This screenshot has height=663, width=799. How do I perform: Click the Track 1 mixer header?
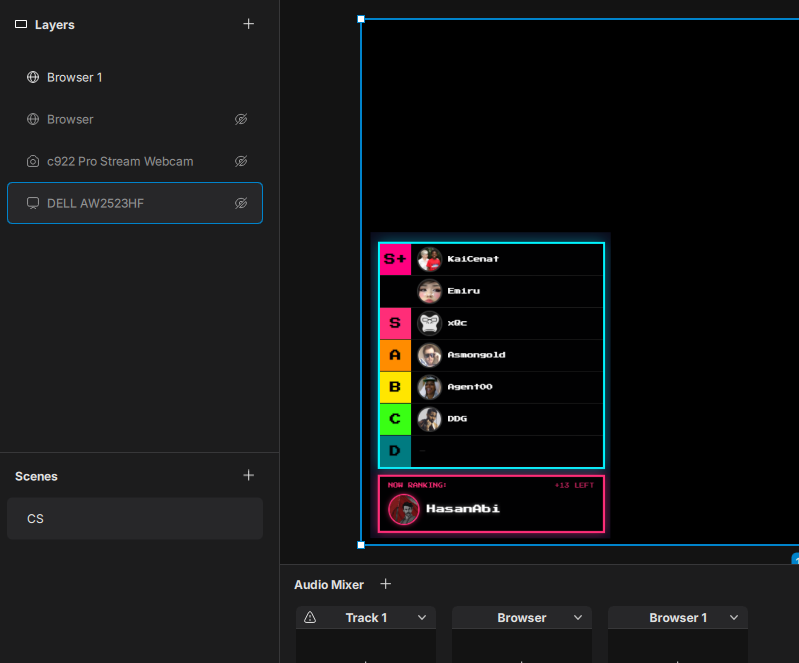366,618
